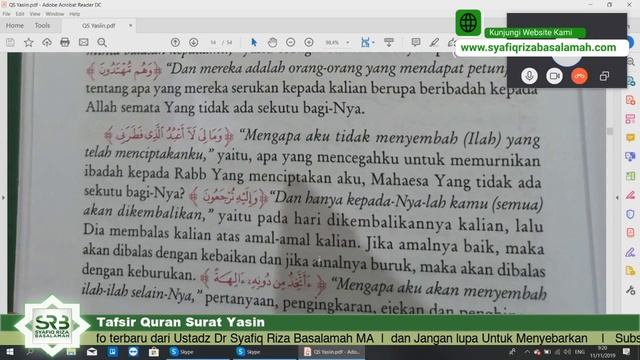Print the document using the printer icon
640x360 pixels.
65,42
